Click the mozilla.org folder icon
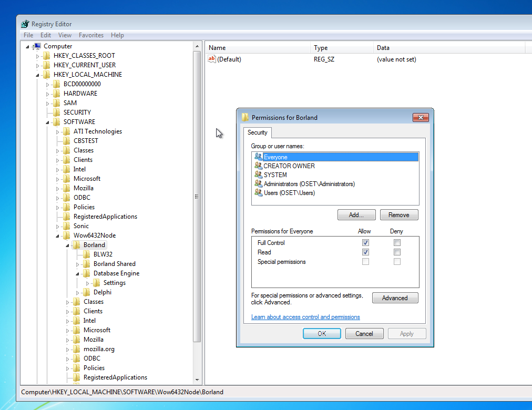This screenshot has height=410, width=532. tap(77, 349)
